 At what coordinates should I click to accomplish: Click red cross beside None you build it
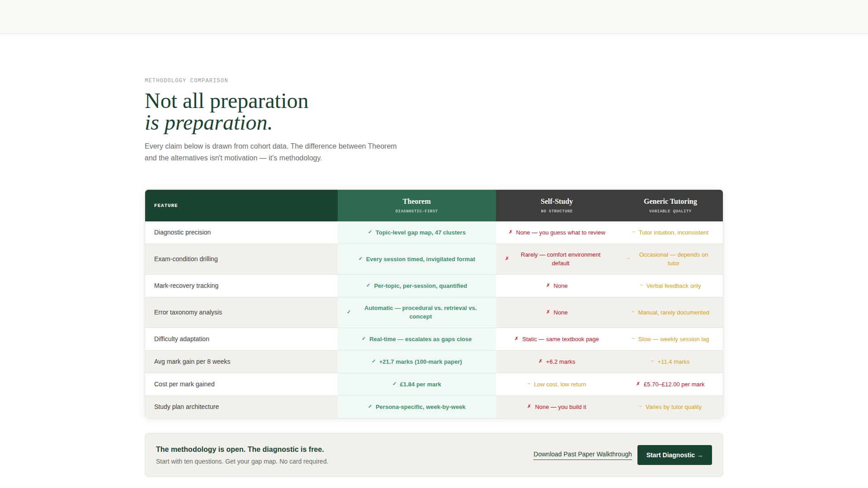529,407
